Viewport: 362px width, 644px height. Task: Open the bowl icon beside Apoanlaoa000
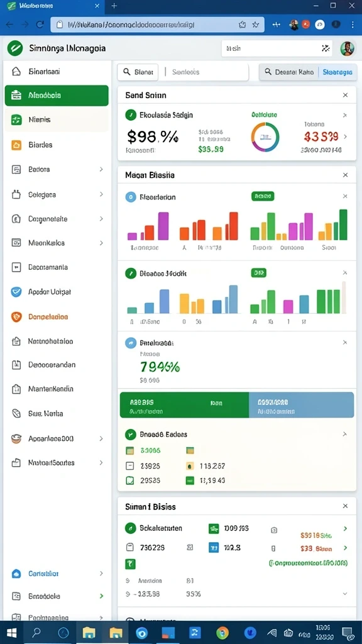[16, 438]
